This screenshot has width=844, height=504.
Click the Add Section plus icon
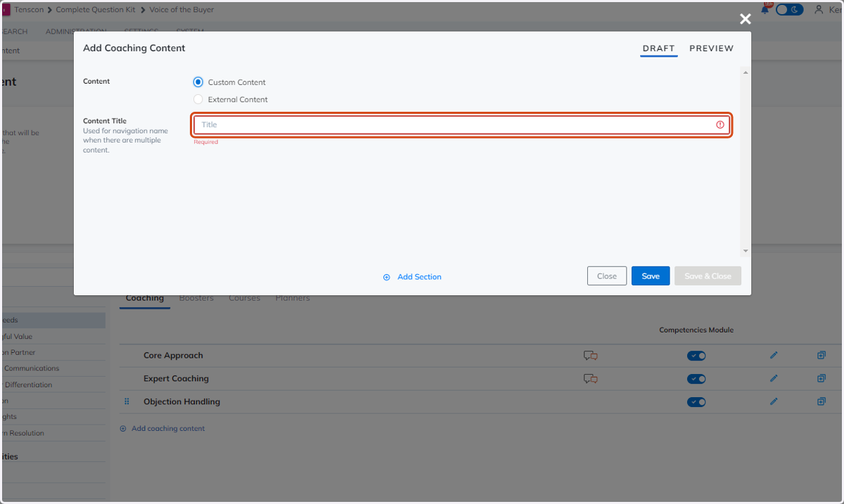tap(386, 277)
